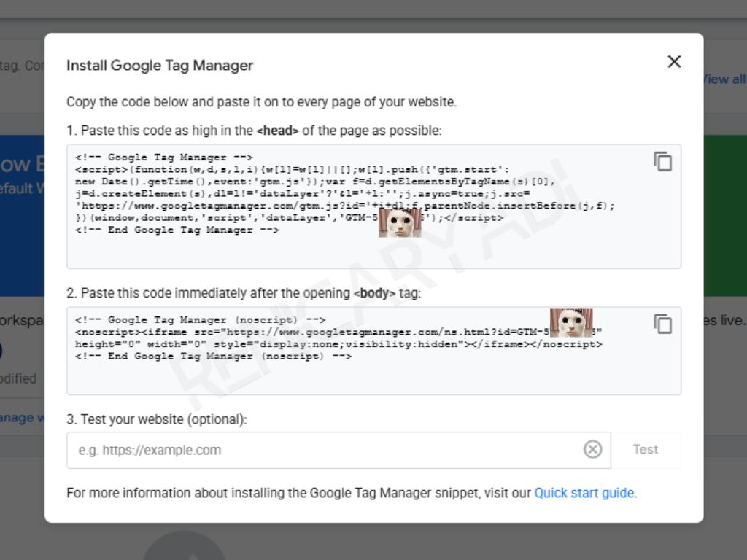The image size is (747, 560).
Task: Click the 'Test your website (optional)' label
Action: pos(157,419)
